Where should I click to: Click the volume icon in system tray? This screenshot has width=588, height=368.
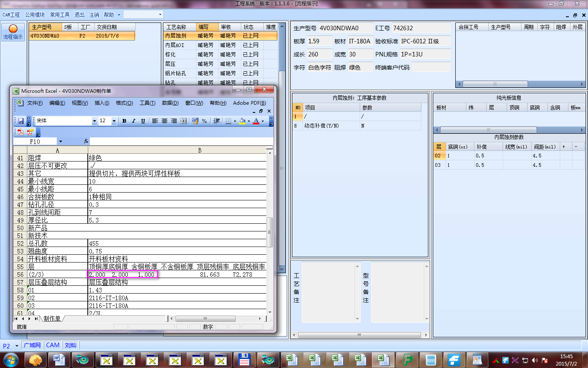[x=535, y=360]
